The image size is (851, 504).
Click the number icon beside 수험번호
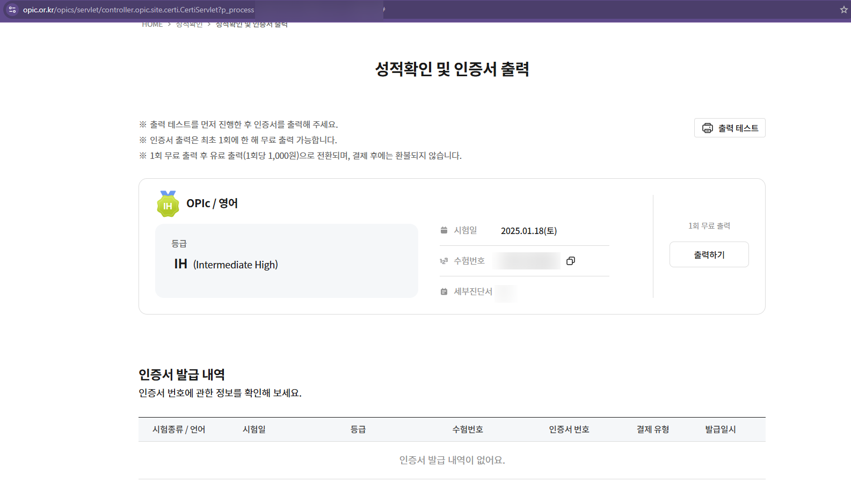[x=444, y=261]
